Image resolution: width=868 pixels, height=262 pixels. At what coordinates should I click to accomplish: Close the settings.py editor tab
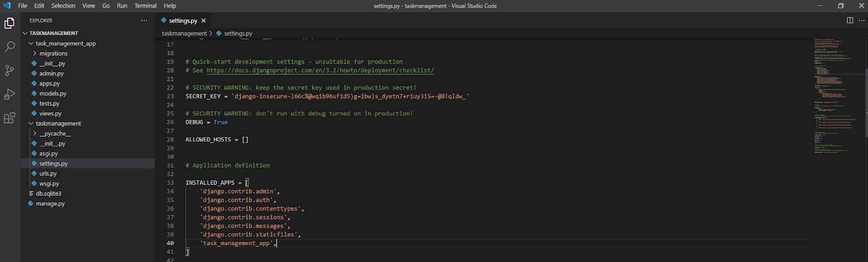click(x=203, y=21)
